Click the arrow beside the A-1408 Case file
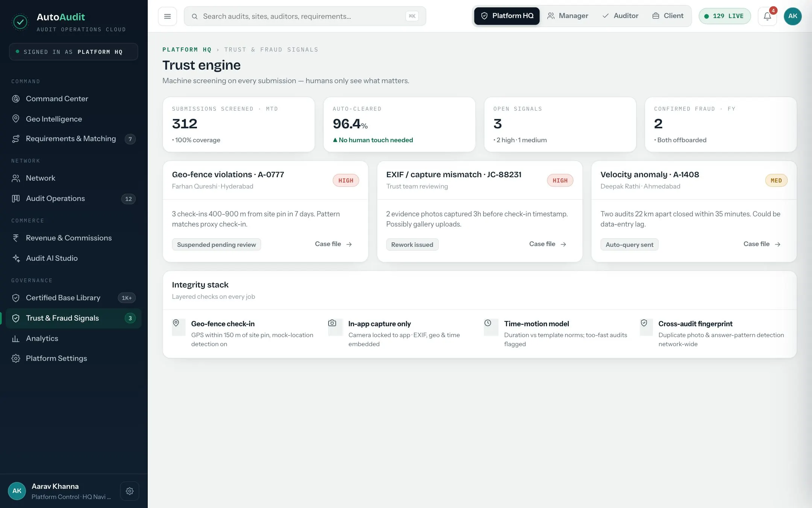Viewport: 812px width, 508px height. tap(778, 244)
